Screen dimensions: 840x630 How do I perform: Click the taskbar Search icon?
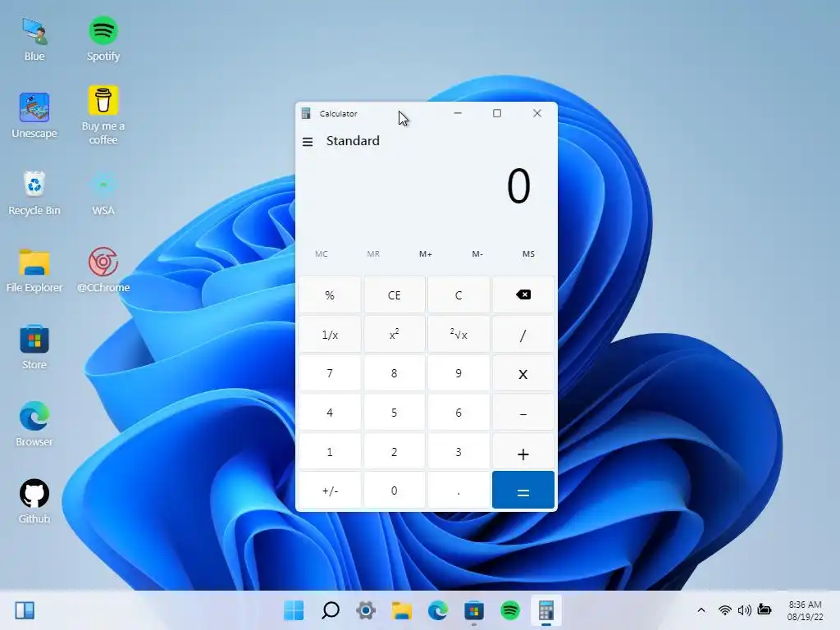(330, 610)
